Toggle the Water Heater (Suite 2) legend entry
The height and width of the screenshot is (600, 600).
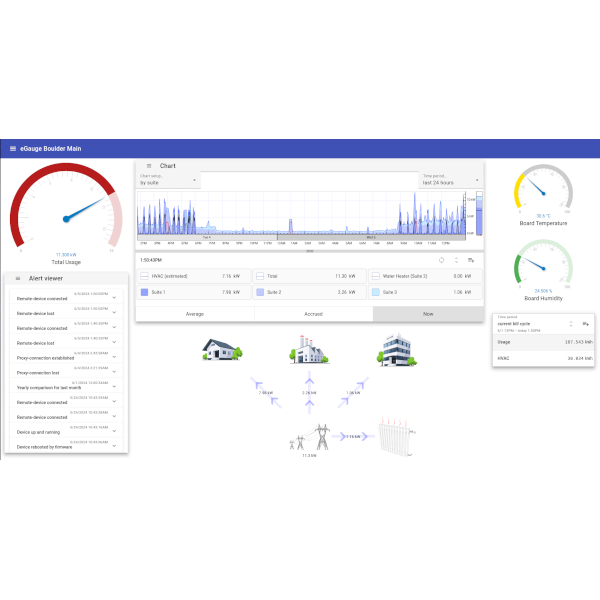coord(425,276)
